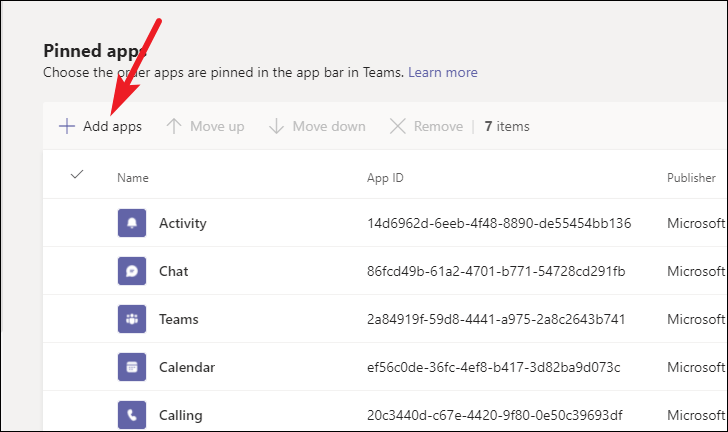Click Microsoft publisher in the Activity row
This screenshot has height=432, width=728.
point(696,223)
